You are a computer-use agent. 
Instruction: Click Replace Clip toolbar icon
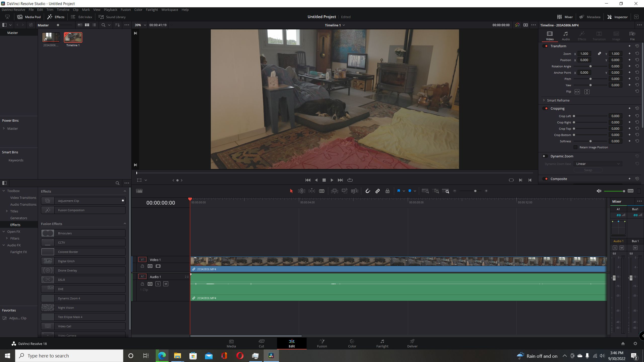(x=355, y=191)
